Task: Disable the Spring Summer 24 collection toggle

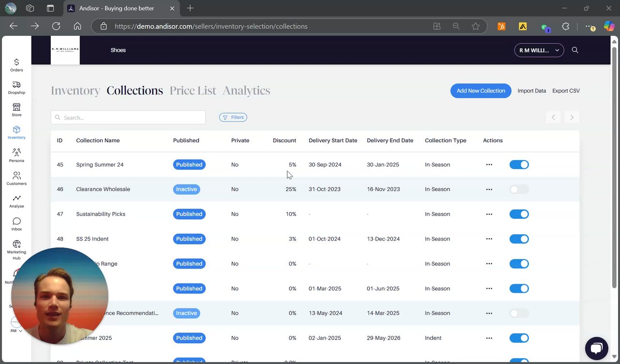Action: point(519,165)
